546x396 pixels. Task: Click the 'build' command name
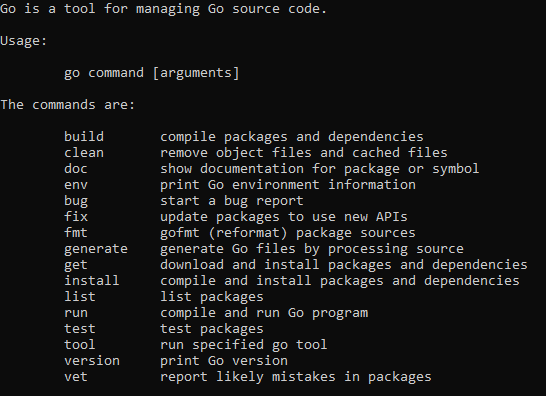pyautogui.click(x=84, y=137)
